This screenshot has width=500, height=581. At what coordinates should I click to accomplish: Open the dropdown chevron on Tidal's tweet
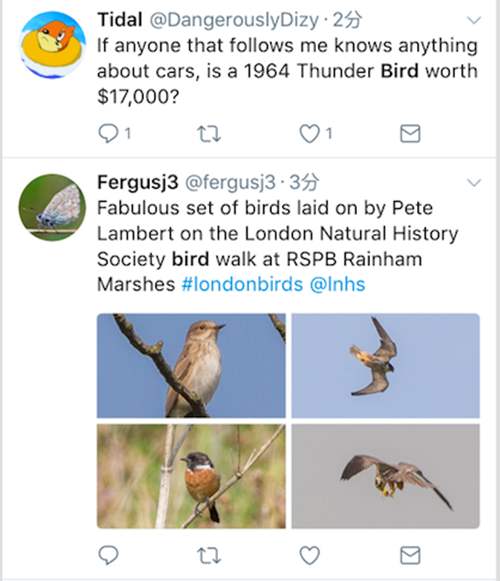(474, 20)
